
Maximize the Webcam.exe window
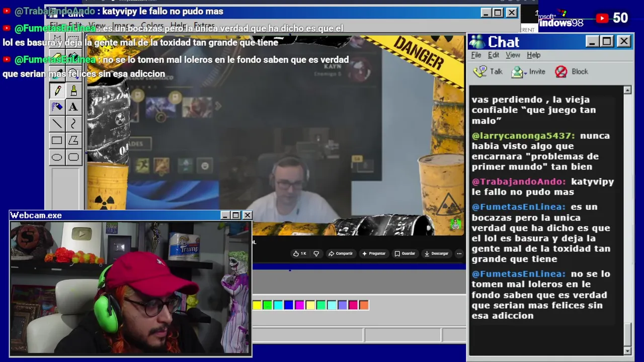235,215
